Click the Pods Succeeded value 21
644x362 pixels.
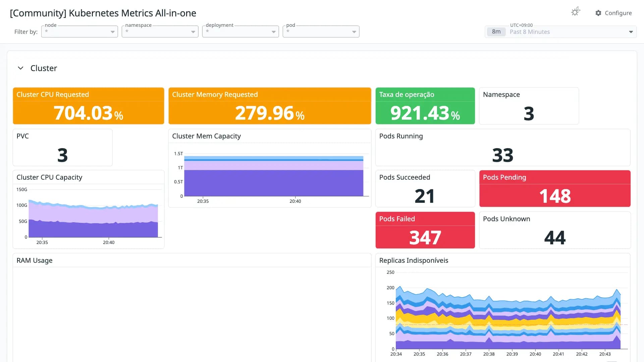[x=425, y=196]
